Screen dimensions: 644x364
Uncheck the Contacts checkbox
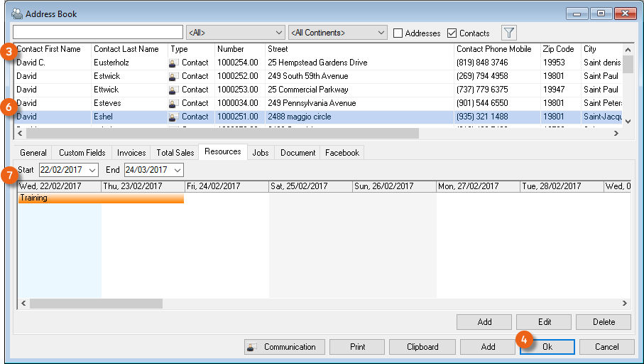click(452, 33)
